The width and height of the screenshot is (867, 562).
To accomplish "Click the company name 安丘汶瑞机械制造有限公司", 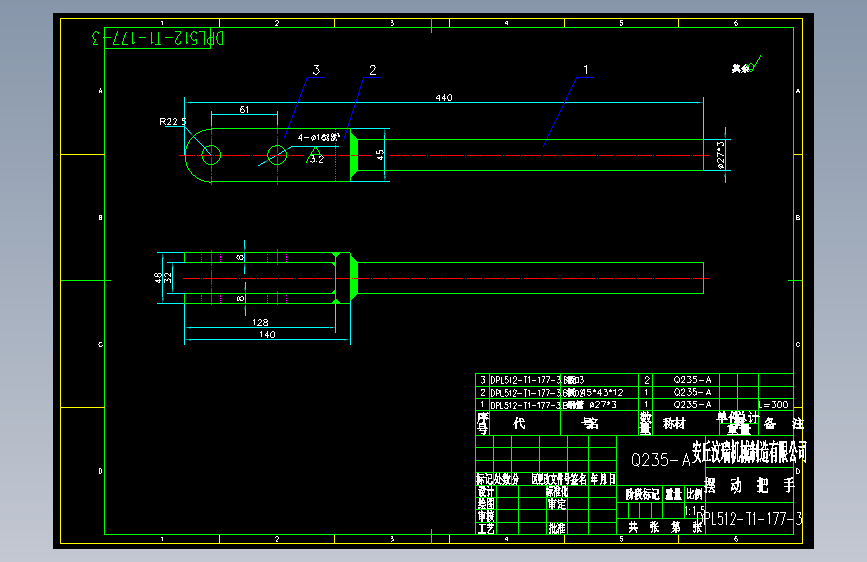I will click(x=749, y=452).
